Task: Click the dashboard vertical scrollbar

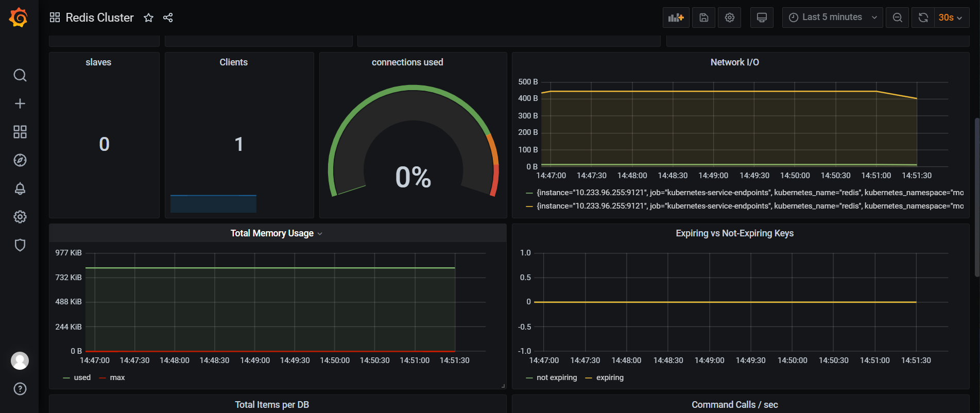Action: tap(977, 198)
